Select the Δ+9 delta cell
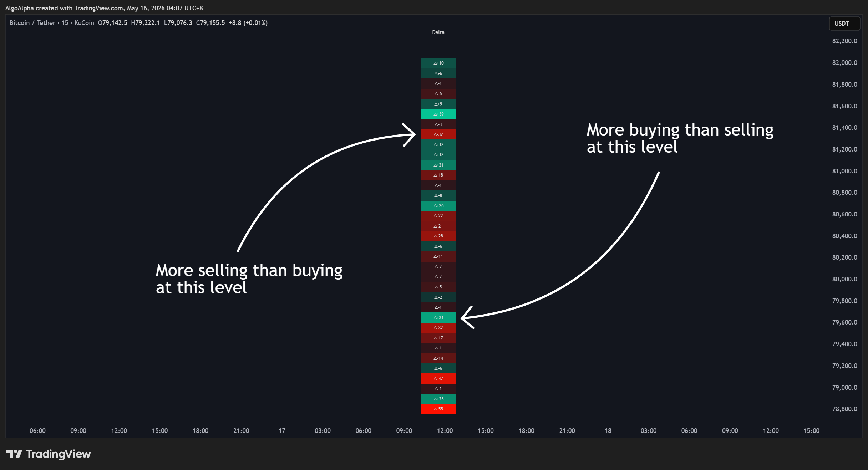Screen dimensions: 868x470 coord(438,104)
